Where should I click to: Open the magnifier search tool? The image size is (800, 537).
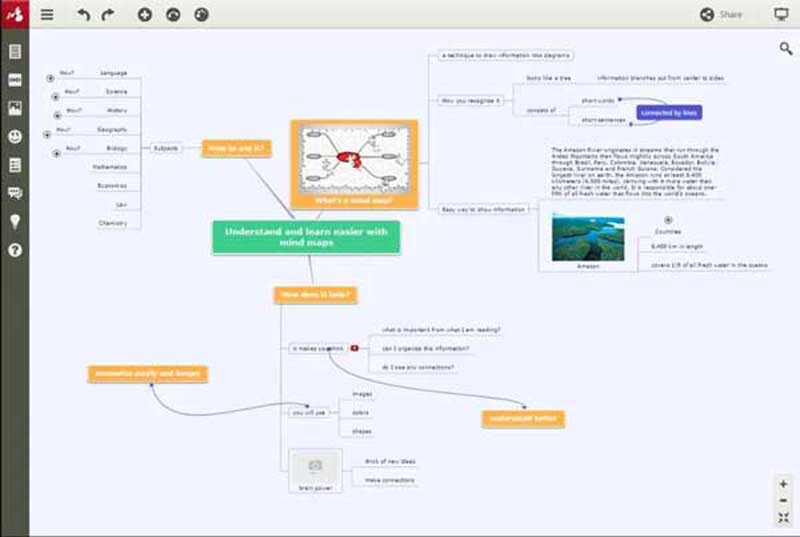click(x=786, y=48)
